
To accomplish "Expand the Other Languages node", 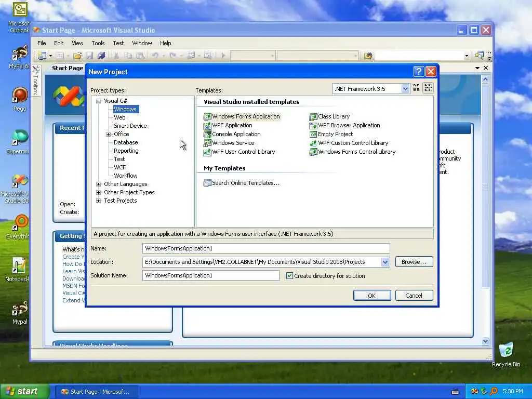I will 98,184.
